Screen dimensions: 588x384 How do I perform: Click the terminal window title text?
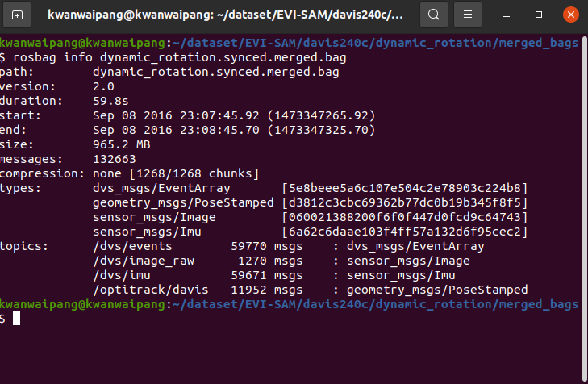tap(225, 15)
